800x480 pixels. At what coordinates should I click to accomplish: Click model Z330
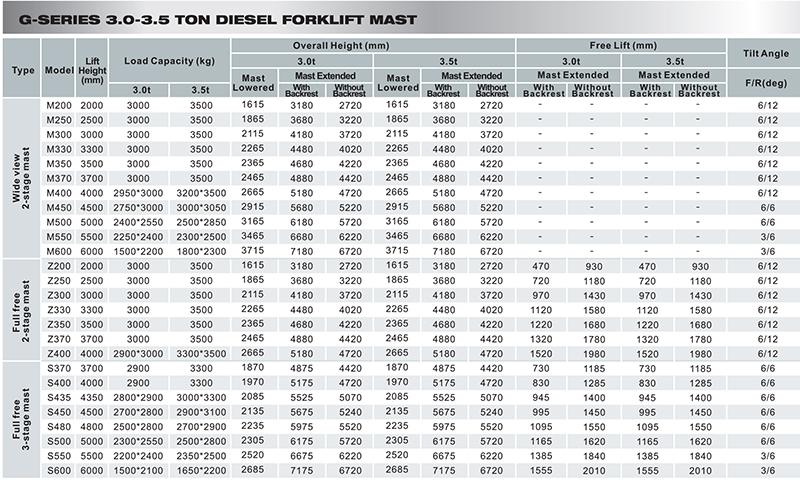pos(59,310)
